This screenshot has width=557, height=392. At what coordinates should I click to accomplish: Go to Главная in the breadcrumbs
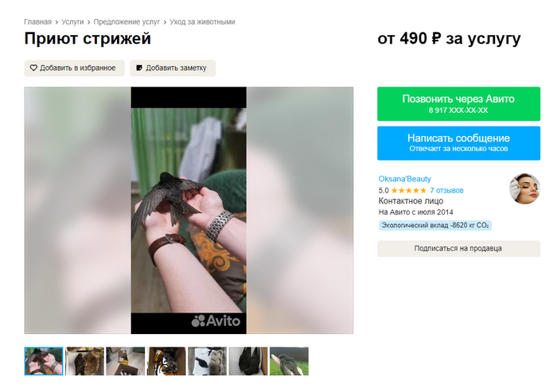(37, 22)
